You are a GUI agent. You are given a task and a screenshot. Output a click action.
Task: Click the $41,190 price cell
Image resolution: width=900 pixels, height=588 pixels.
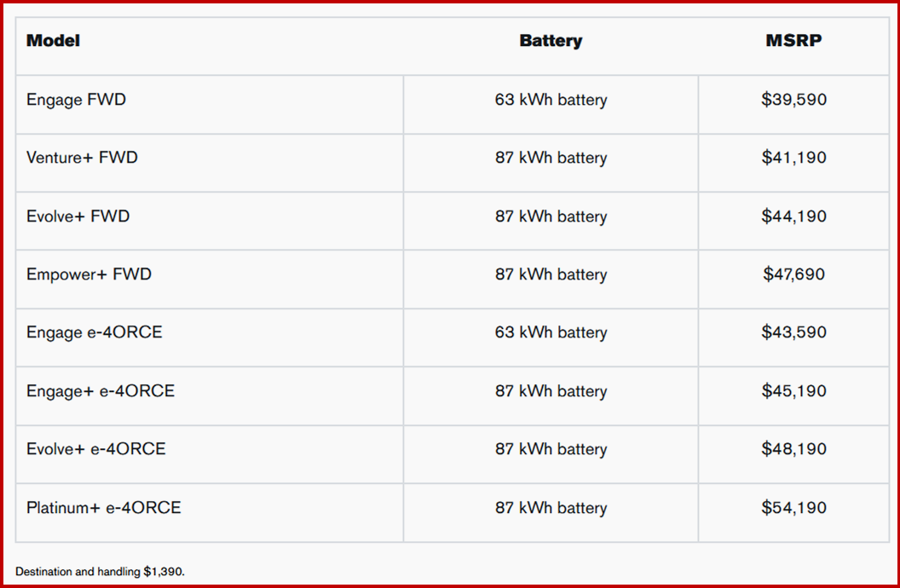coord(793,158)
